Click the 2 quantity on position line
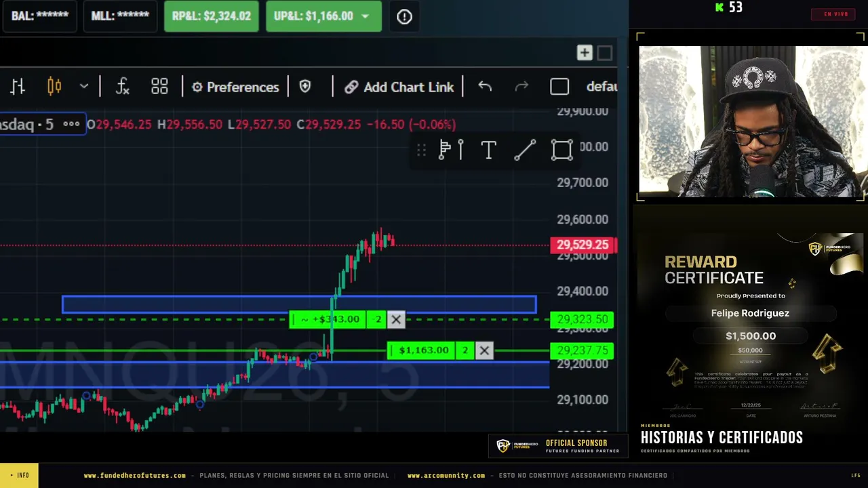Viewport: 868px width, 488px height. coord(465,350)
